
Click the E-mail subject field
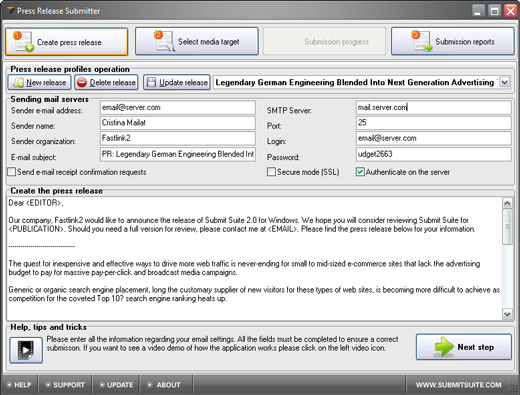[178, 154]
